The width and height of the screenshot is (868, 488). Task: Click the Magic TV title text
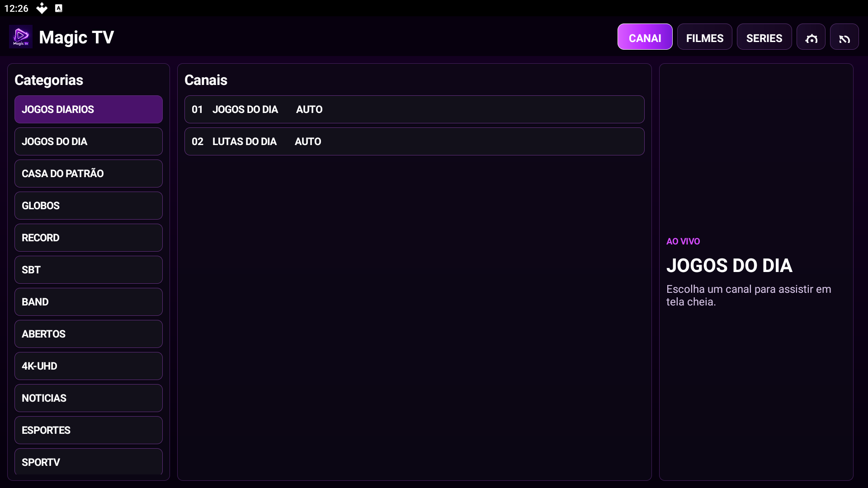[x=76, y=37]
